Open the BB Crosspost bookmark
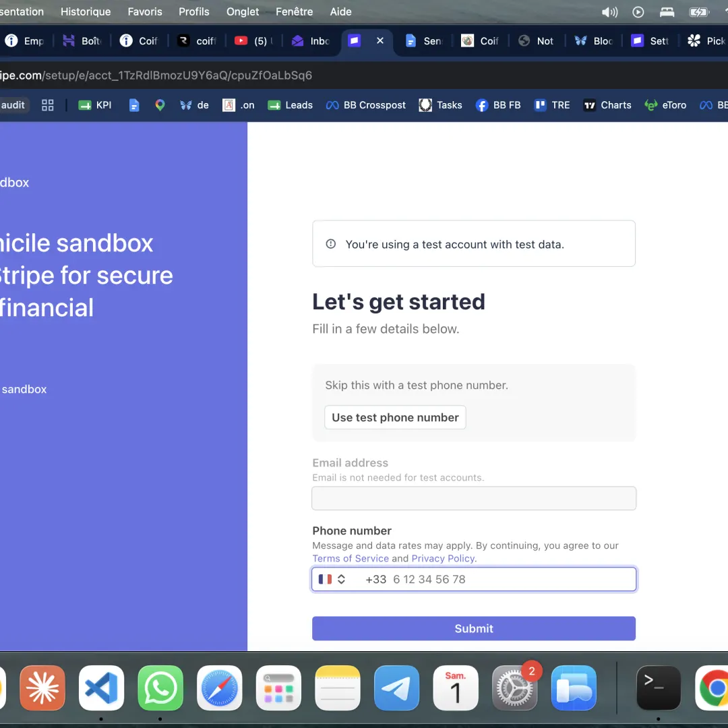The height and width of the screenshot is (728, 728). 366,105
